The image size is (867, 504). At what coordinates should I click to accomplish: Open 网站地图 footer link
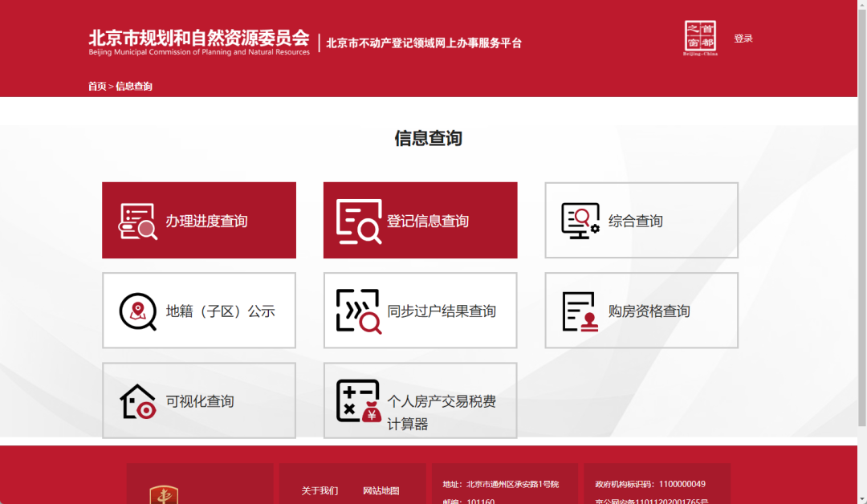[x=381, y=490]
